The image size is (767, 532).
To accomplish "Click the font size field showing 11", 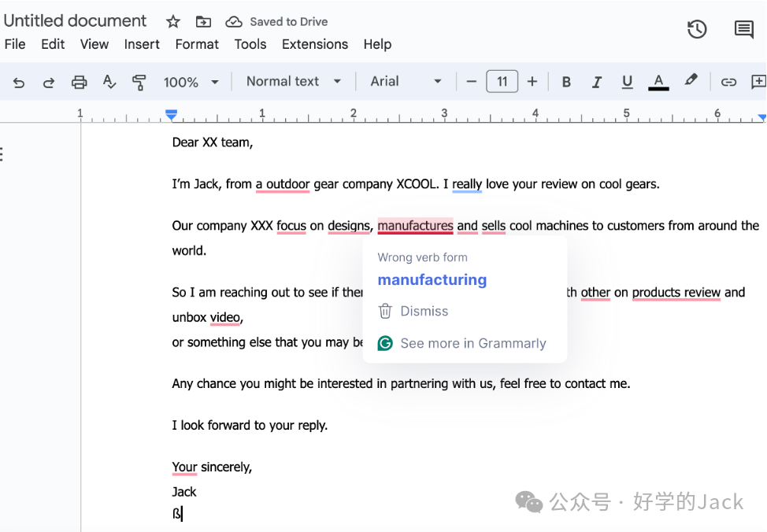I will click(x=502, y=82).
